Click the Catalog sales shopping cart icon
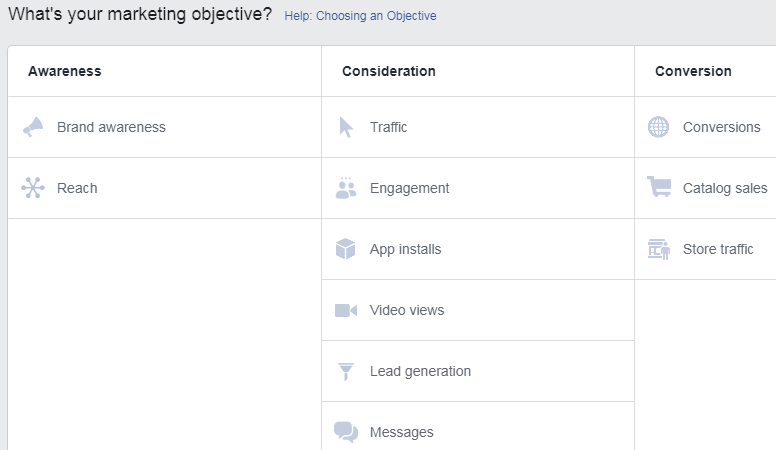 click(x=659, y=188)
